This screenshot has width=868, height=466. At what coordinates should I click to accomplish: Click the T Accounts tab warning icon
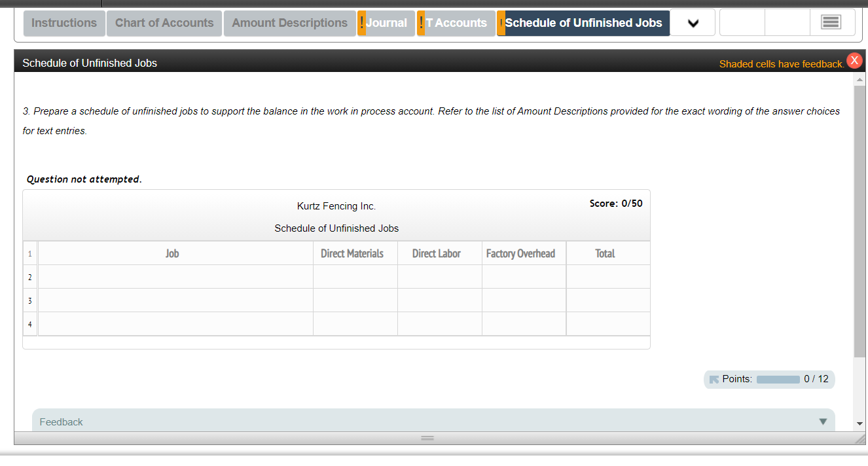[x=421, y=23]
